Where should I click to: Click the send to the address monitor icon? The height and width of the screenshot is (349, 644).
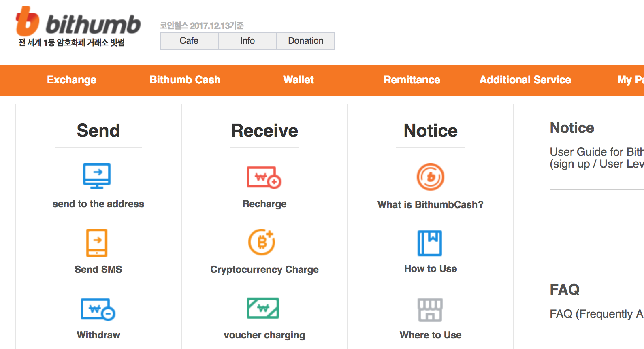pos(97,176)
